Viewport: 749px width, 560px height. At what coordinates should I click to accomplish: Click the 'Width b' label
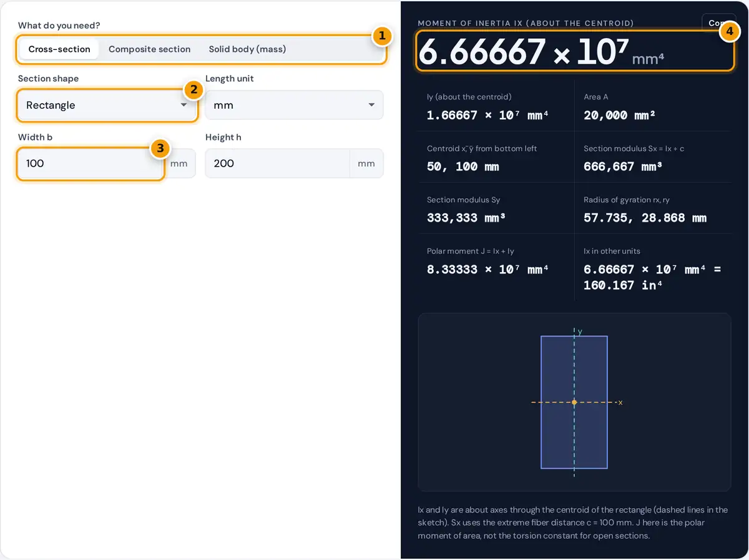[x=35, y=137]
